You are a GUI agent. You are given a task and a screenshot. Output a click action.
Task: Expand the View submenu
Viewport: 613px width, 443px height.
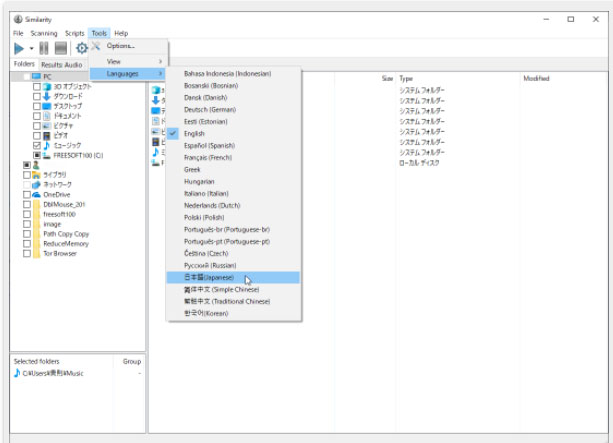[x=128, y=61]
